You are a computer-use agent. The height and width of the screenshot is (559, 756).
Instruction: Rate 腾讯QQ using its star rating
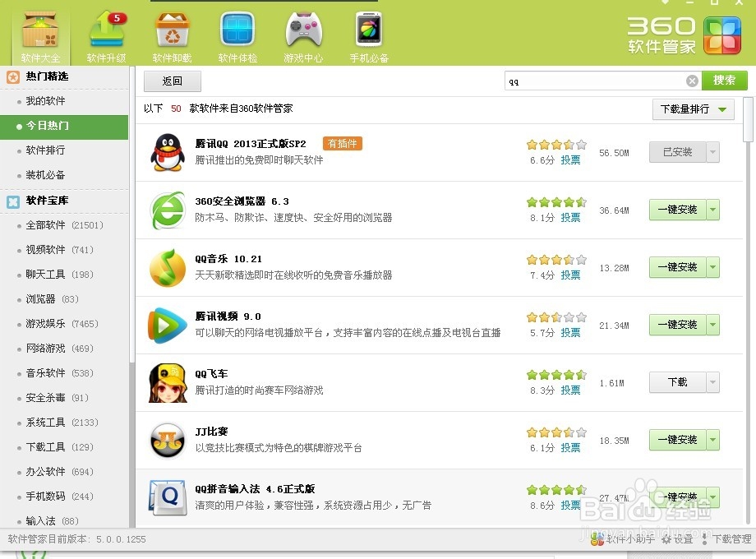click(x=556, y=145)
